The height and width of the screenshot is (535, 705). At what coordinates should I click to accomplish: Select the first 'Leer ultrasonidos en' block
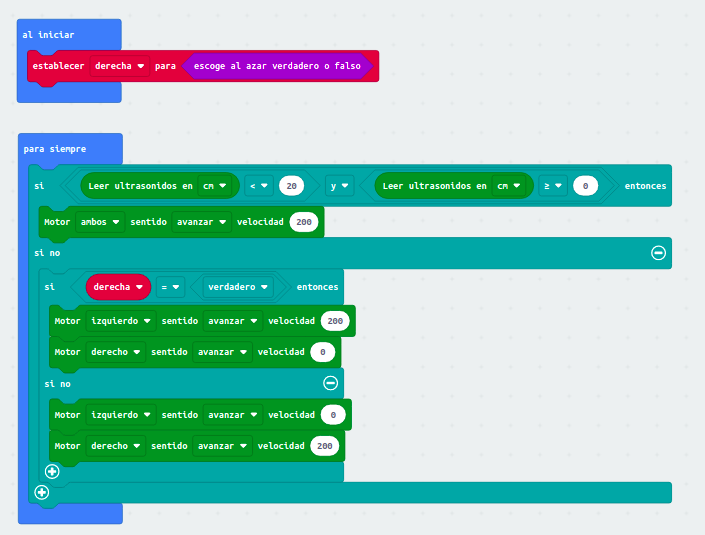click(x=160, y=186)
